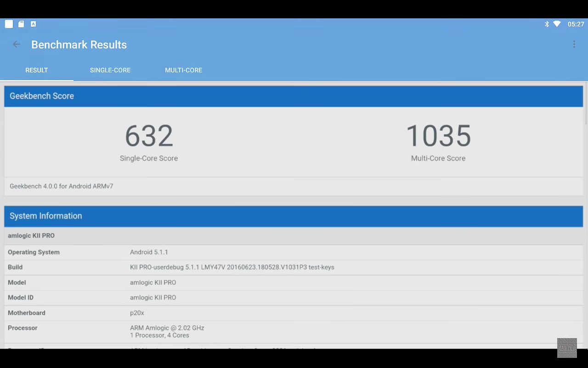
Task: Select the Geekbench Score section header
Action: [x=294, y=96]
